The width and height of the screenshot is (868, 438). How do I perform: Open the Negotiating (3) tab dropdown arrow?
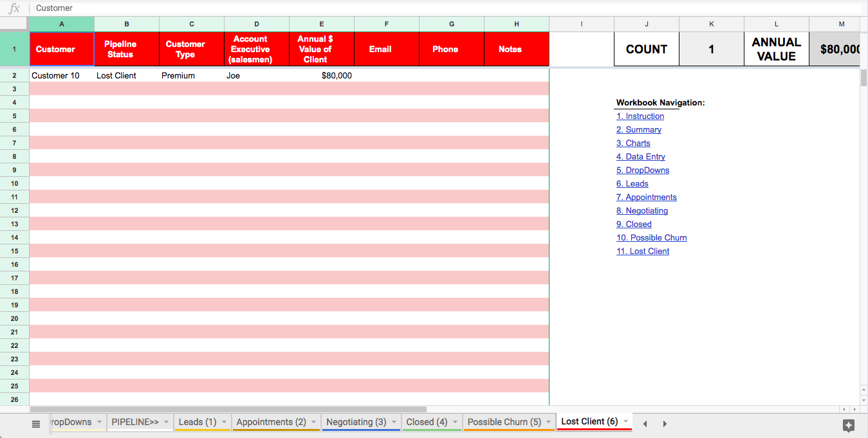(x=394, y=423)
